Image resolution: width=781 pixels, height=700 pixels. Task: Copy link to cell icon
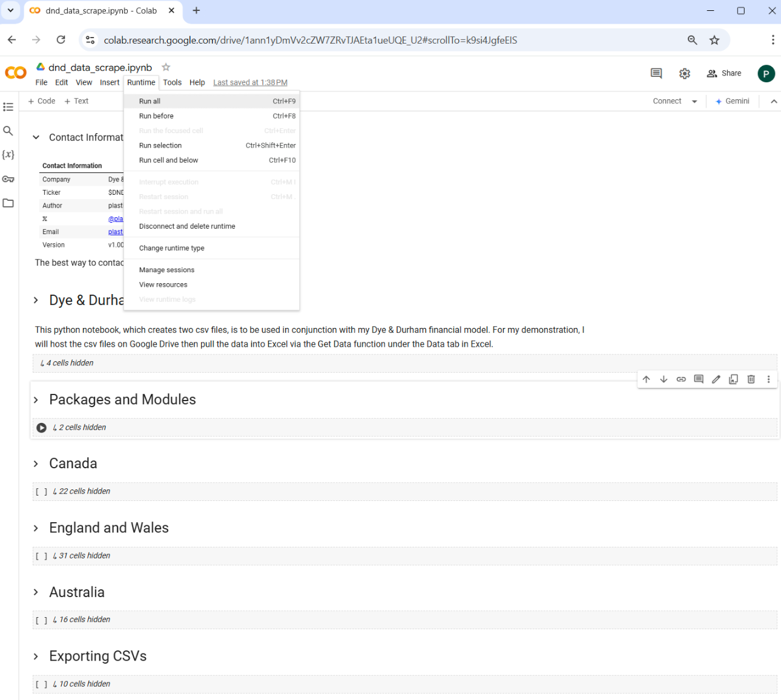(681, 379)
